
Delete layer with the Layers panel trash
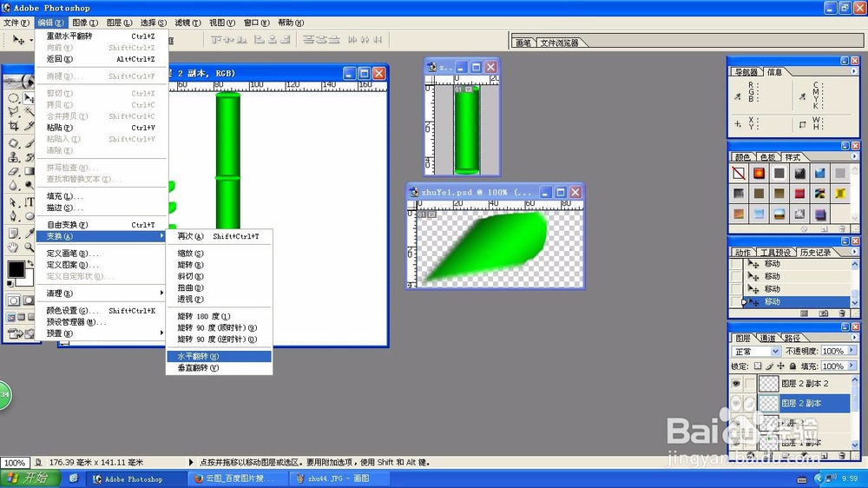pos(842,455)
